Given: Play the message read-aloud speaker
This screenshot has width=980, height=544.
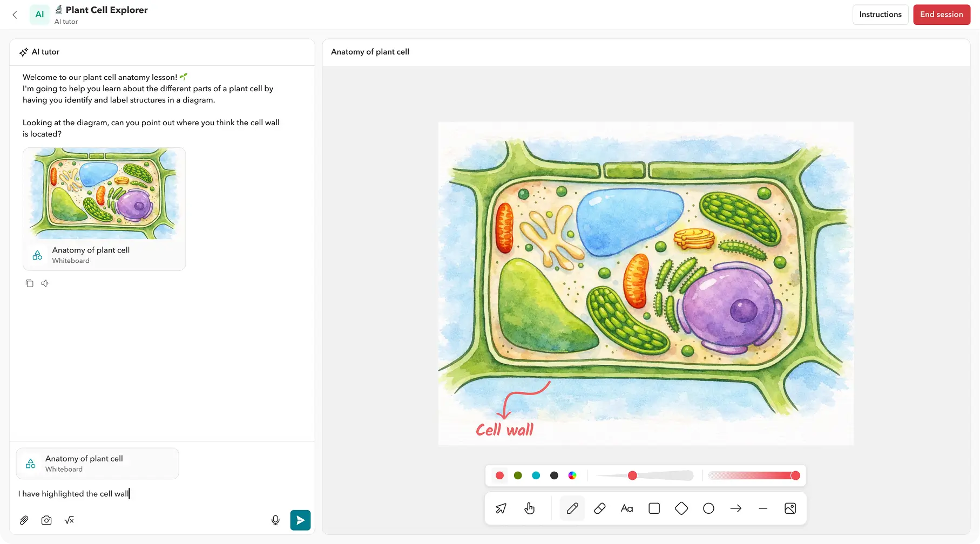Looking at the screenshot, I should pos(45,283).
